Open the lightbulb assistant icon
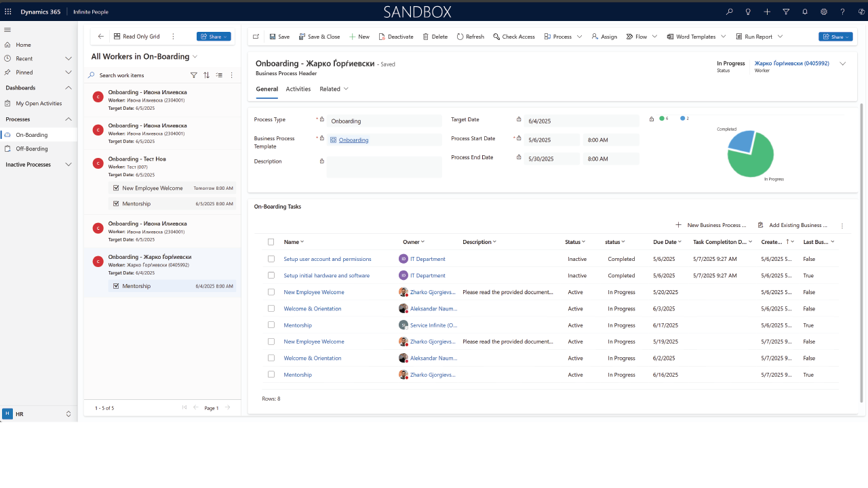Screen dimensions: 868x488 click(x=749, y=12)
